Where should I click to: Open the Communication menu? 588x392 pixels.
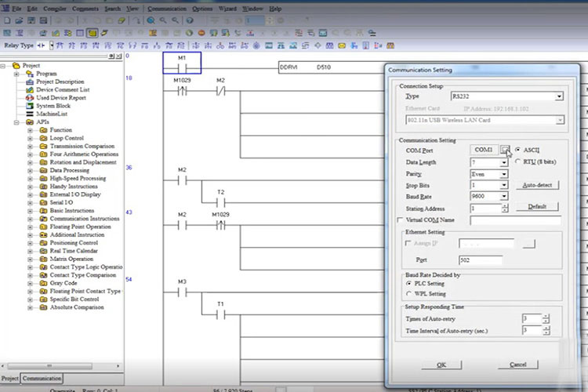click(x=167, y=9)
